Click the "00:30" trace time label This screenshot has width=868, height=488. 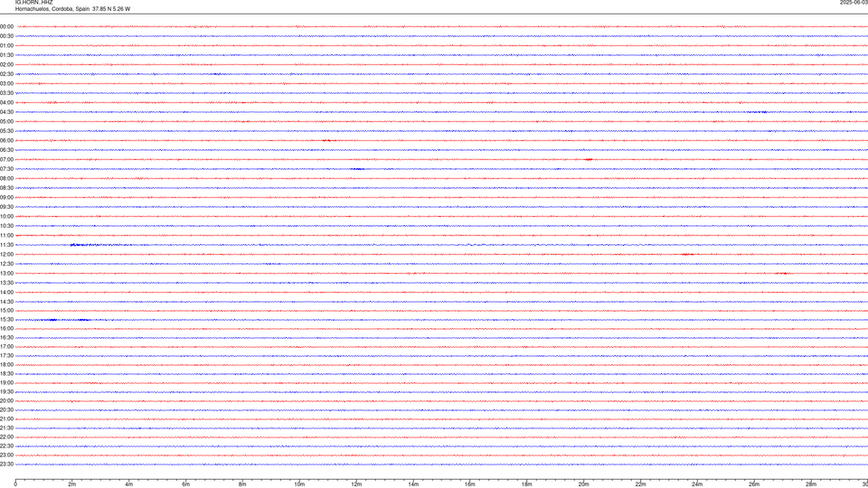pos(6,36)
